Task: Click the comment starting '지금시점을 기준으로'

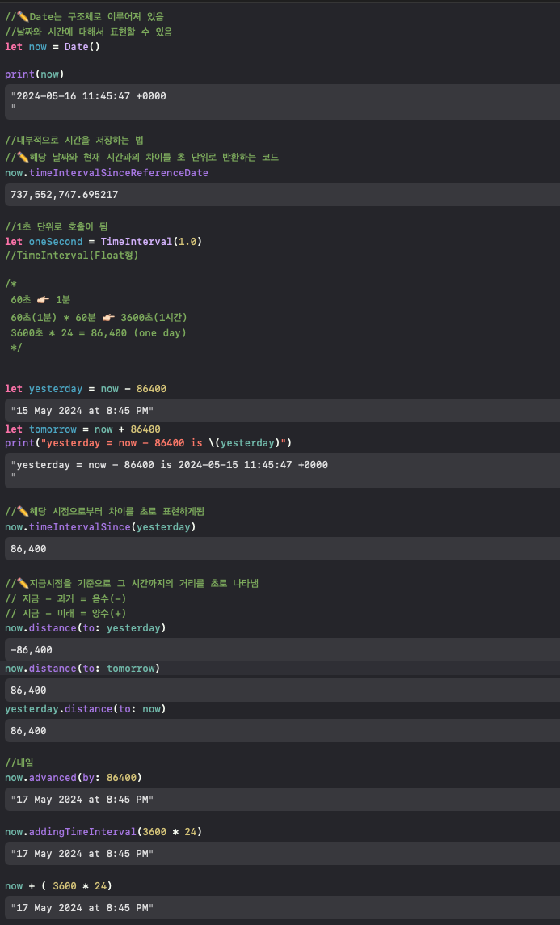Action: 132,584
